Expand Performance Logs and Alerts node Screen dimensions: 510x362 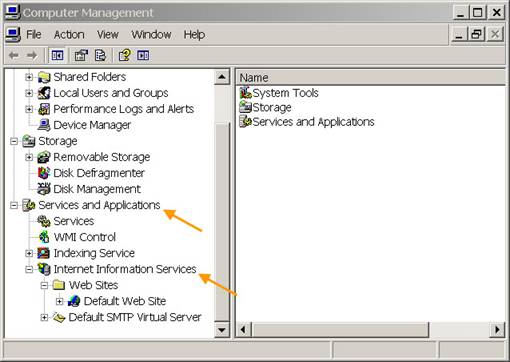pyautogui.click(x=29, y=109)
